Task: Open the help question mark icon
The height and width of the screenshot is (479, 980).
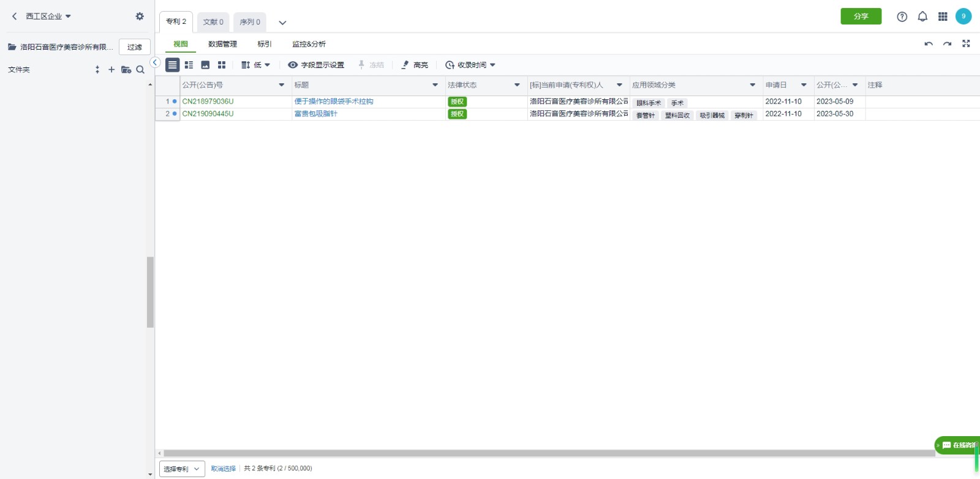Action: tap(902, 17)
